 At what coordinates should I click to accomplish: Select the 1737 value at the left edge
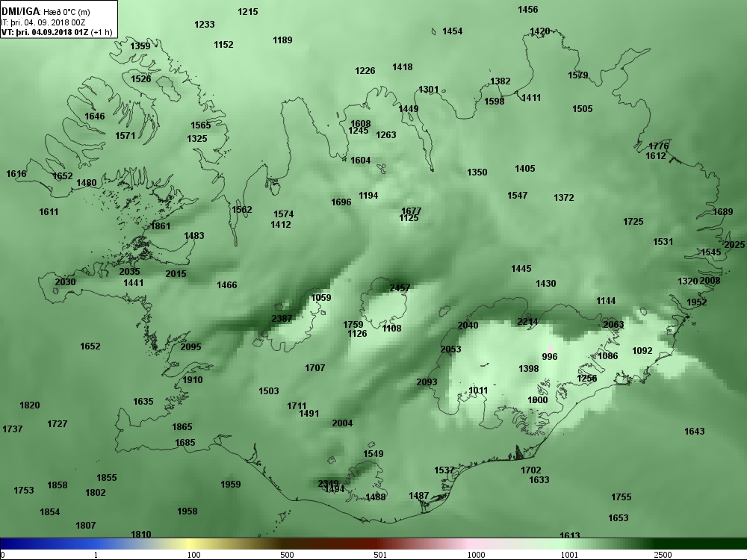pyautogui.click(x=13, y=429)
